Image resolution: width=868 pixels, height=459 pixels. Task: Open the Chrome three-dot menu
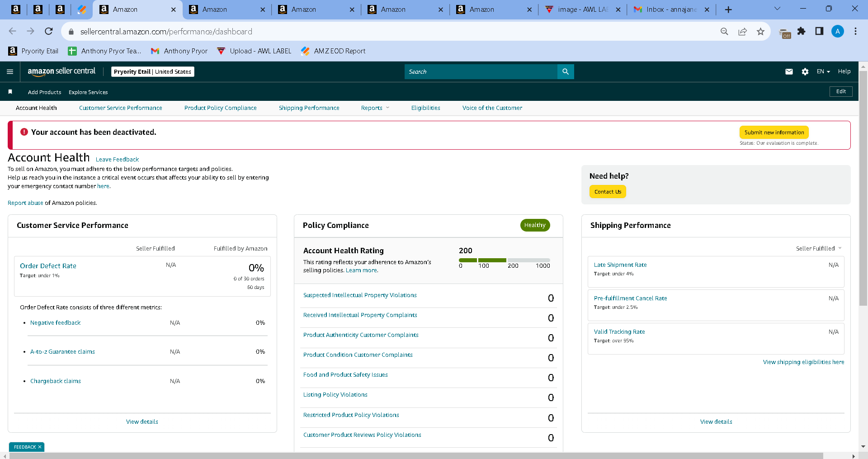pos(855,31)
